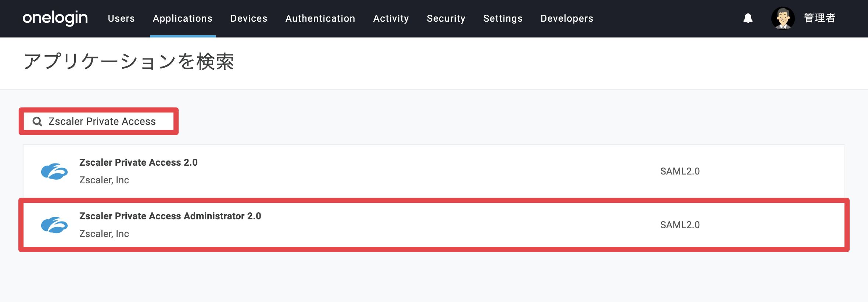This screenshot has width=868, height=302.
Task: Open the Devices menu
Action: 249,18
